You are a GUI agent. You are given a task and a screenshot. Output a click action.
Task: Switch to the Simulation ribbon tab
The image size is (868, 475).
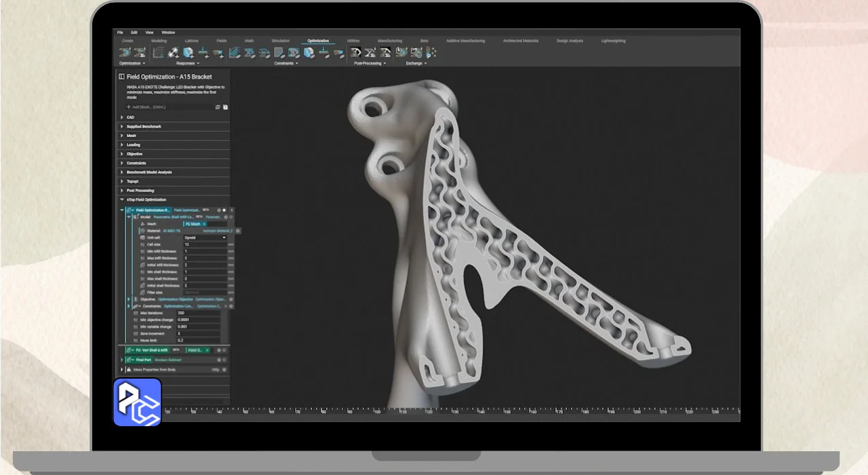(280, 41)
